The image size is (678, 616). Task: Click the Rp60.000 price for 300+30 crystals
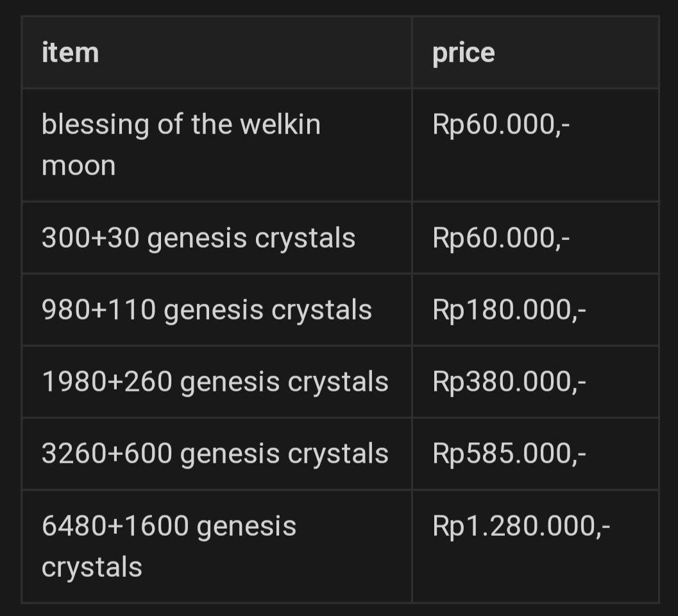[x=500, y=238]
